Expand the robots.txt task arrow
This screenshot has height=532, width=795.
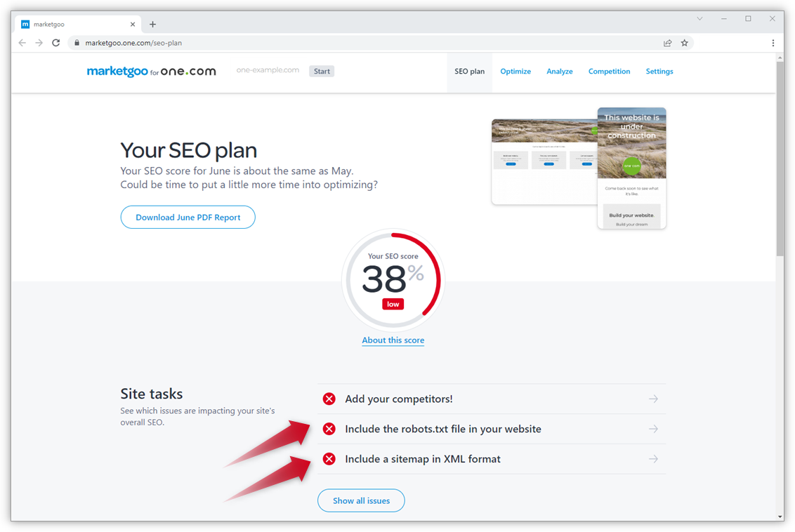[653, 429]
